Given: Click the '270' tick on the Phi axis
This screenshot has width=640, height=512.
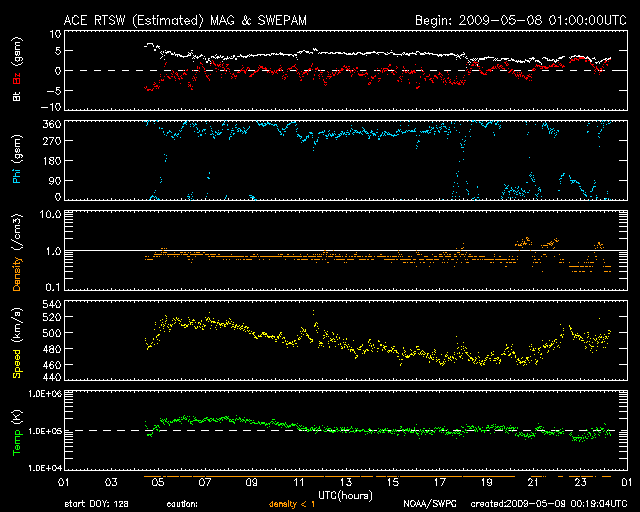Looking at the screenshot, I should [52, 141].
